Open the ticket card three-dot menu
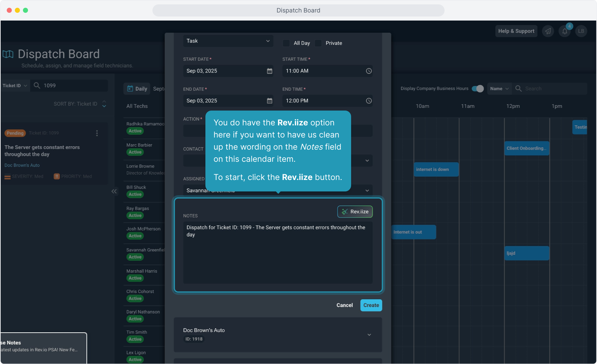 97,133
